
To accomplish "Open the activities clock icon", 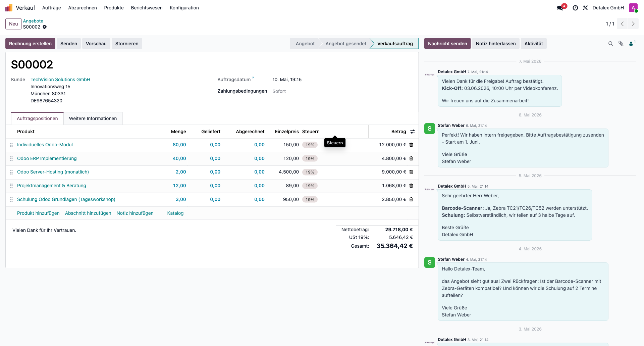I will tap(575, 8).
